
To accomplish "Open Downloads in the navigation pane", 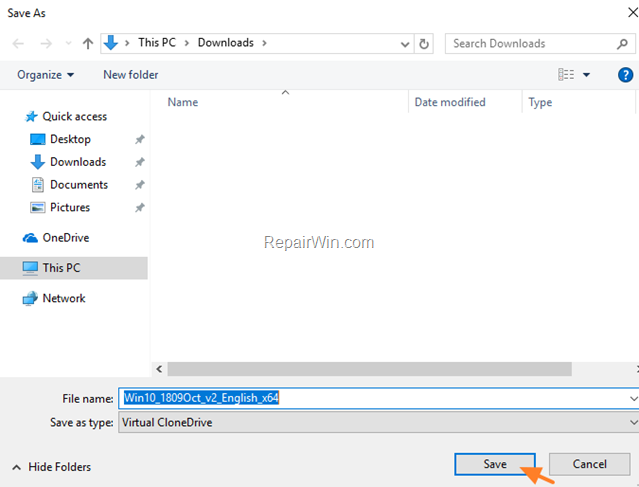I will click(x=78, y=162).
